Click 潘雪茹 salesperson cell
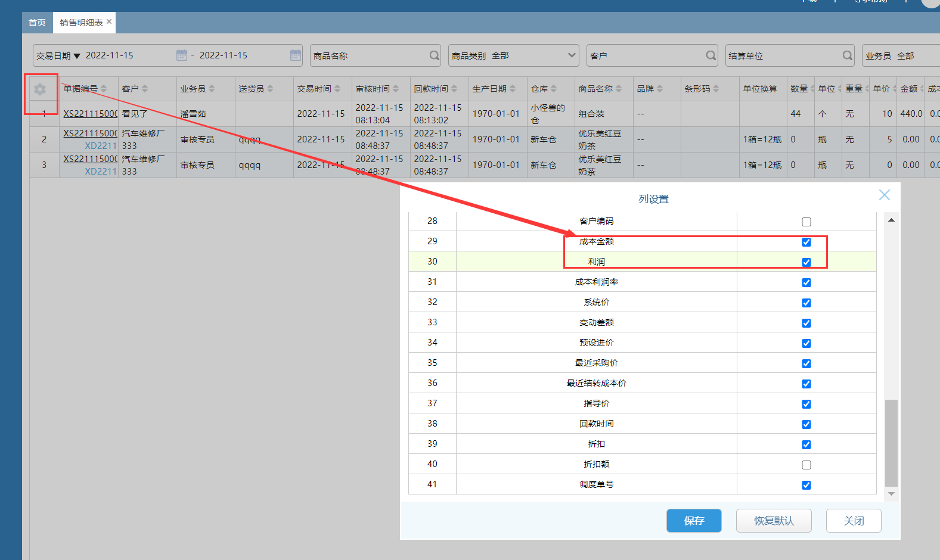Image resolution: width=940 pixels, height=560 pixels. (x=206, y=113)
